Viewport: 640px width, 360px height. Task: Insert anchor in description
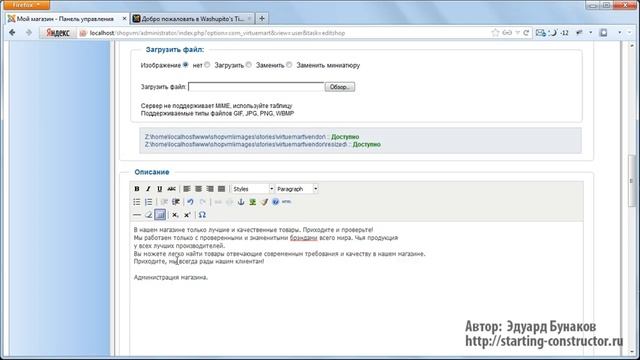241,202
